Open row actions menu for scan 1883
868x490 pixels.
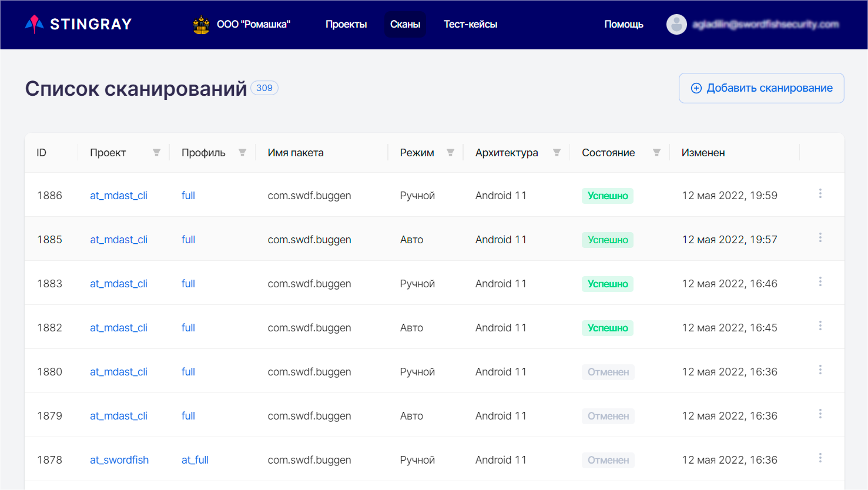pos(820,281)
